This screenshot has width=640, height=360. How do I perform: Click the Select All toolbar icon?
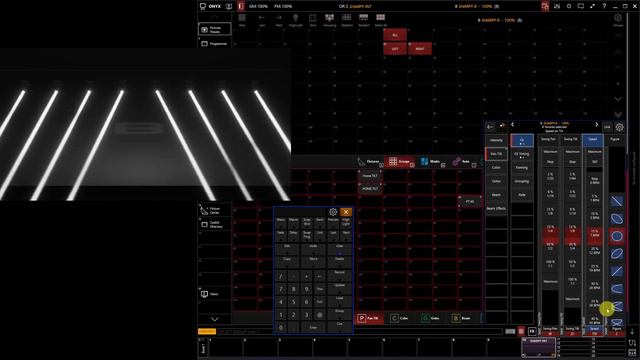click(x=380, y=19)
